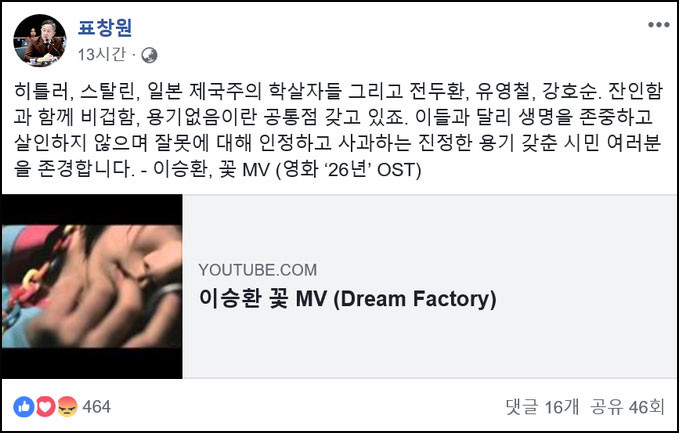This screenshot has width=679, height=433.
Task: Click the YOUTUBE.COM source label
Action: (x=258, y=270)
